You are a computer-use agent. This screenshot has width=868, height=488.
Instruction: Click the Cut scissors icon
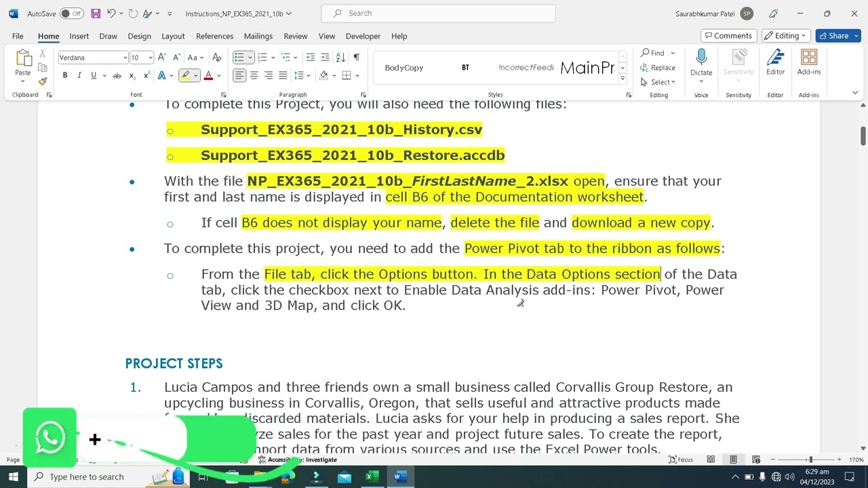43,54
